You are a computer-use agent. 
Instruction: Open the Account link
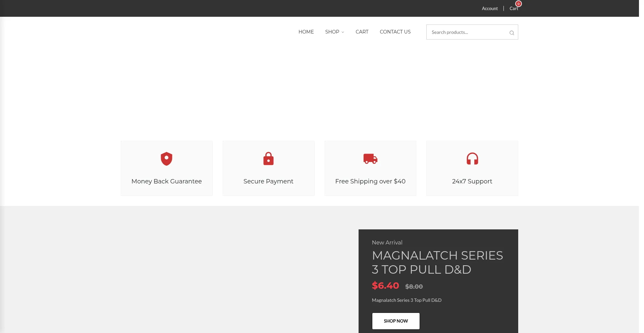(x=490, y=8)
